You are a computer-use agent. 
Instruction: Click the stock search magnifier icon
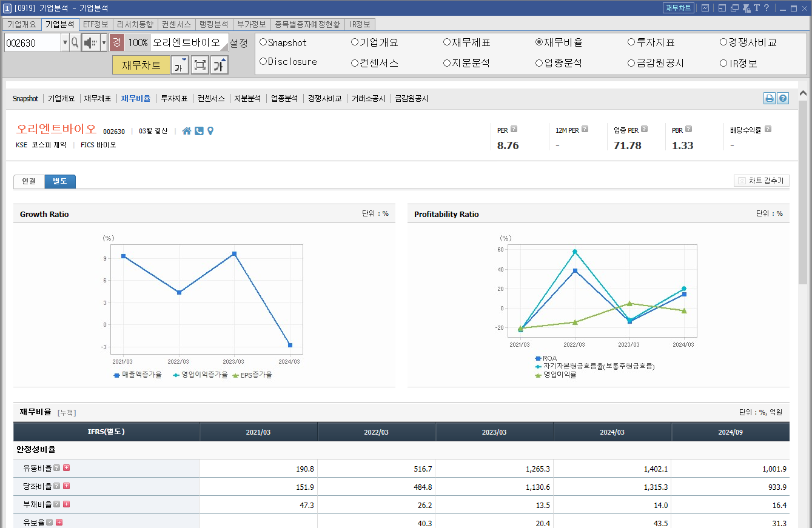pyautogui.click(x=75, y=42)
